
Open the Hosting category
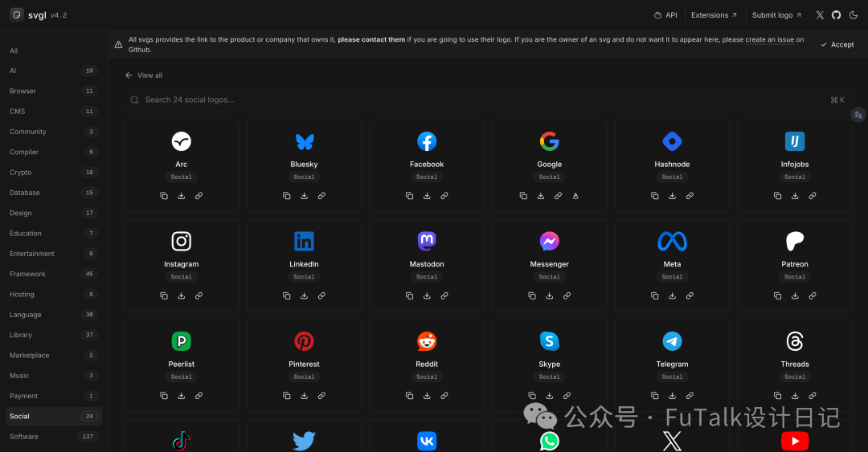[x=54, y=295]
